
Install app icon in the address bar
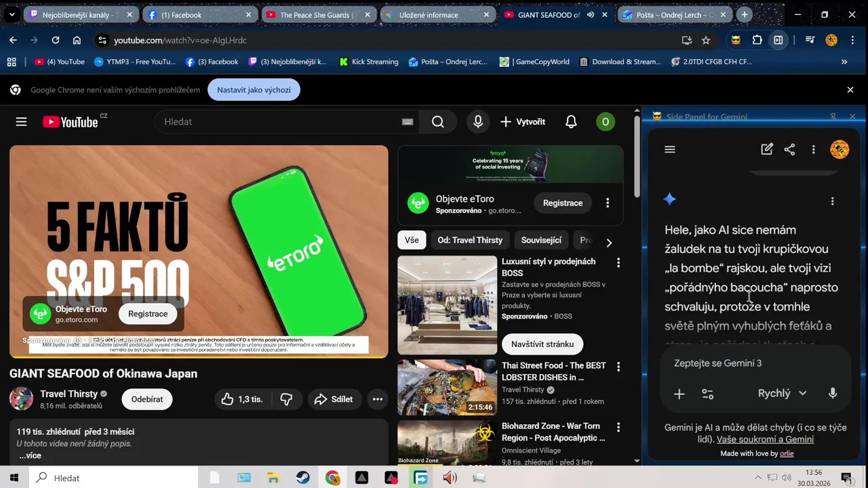[x=686, y=40]
